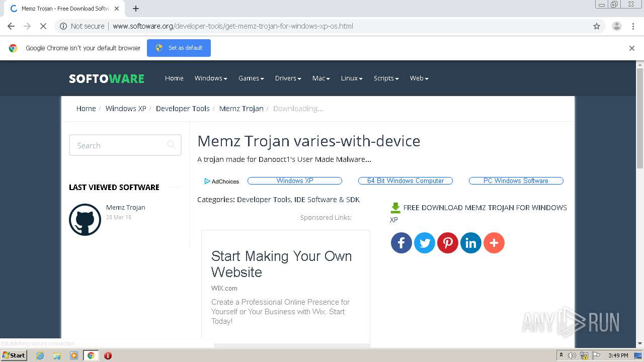Expand the Scripts navigation menu
The image size is (644, 362).
click(386, 78)
